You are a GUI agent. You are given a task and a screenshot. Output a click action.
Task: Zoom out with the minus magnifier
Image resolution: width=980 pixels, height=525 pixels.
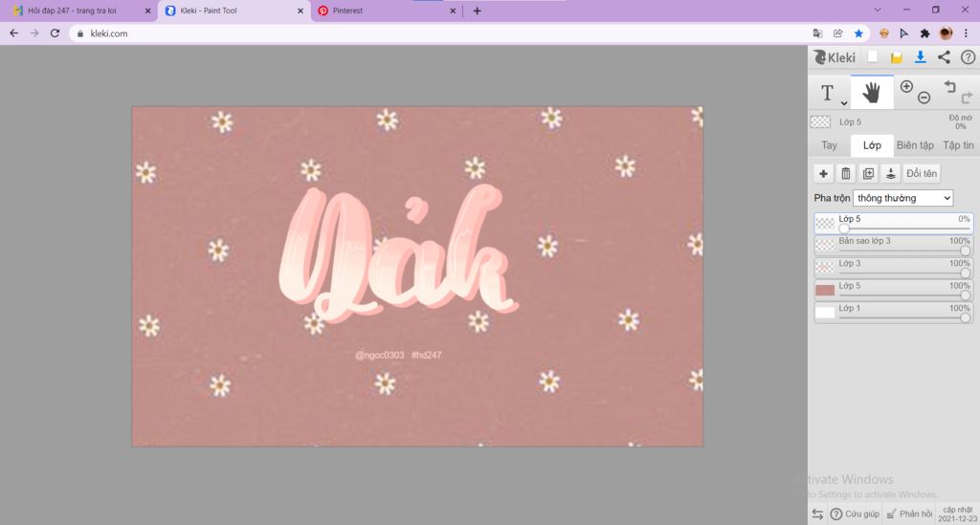[x=924, y=98]
